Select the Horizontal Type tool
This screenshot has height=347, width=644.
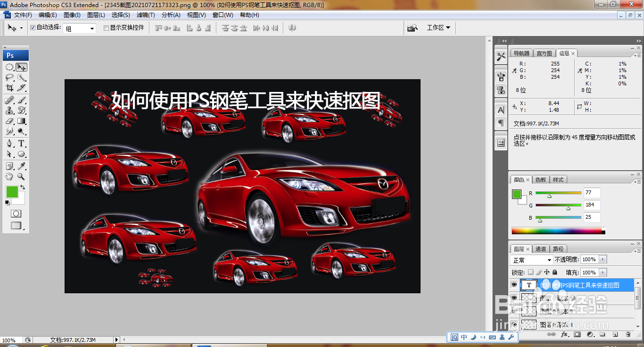click(x=21, y=144)
